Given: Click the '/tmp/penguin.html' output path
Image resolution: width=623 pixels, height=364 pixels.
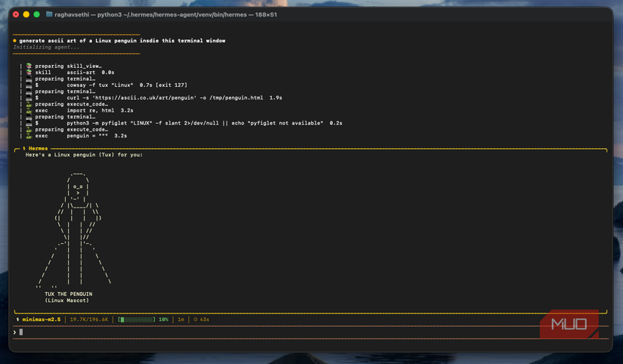Looking at the screenshot, I should 236,97.
